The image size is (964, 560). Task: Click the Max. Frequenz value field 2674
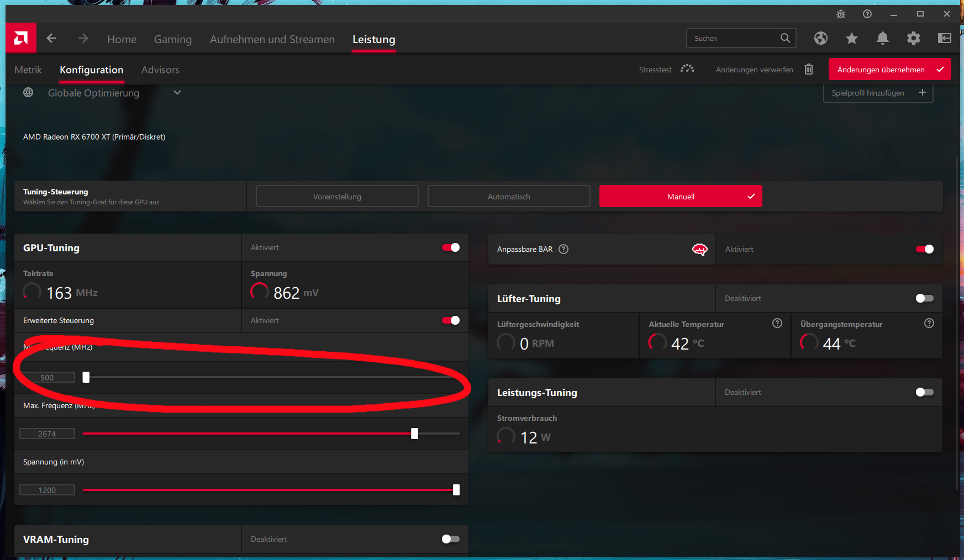47,434
